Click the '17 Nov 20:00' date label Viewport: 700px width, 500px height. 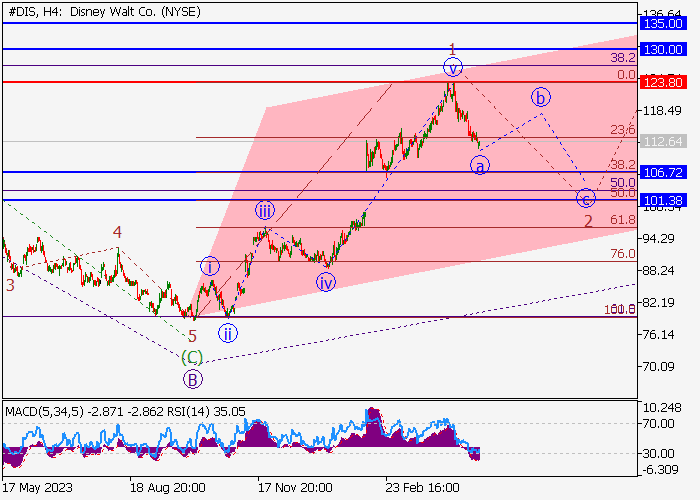tap(296, 488)
